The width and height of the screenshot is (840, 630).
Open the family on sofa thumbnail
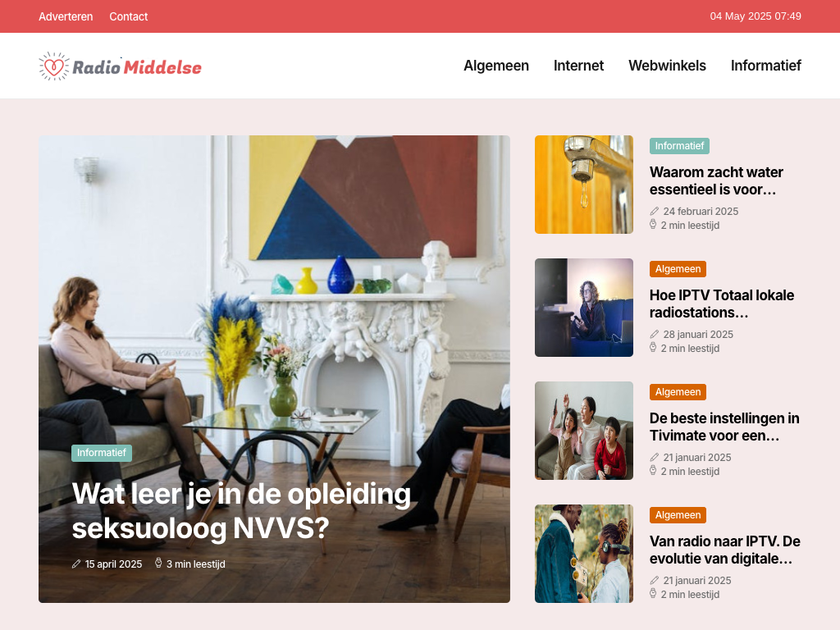tap(584, 431)
